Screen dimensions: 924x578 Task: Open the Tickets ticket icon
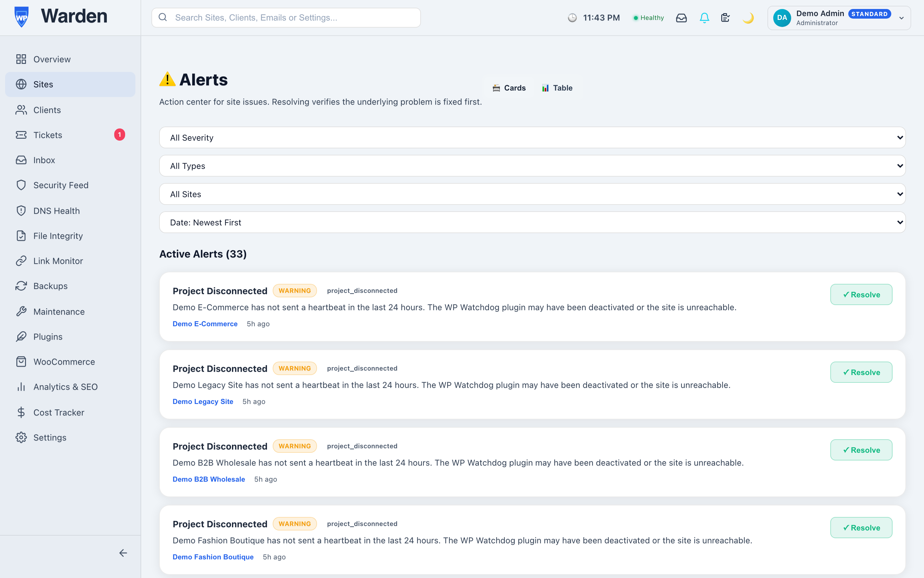(x=21, y=135)
